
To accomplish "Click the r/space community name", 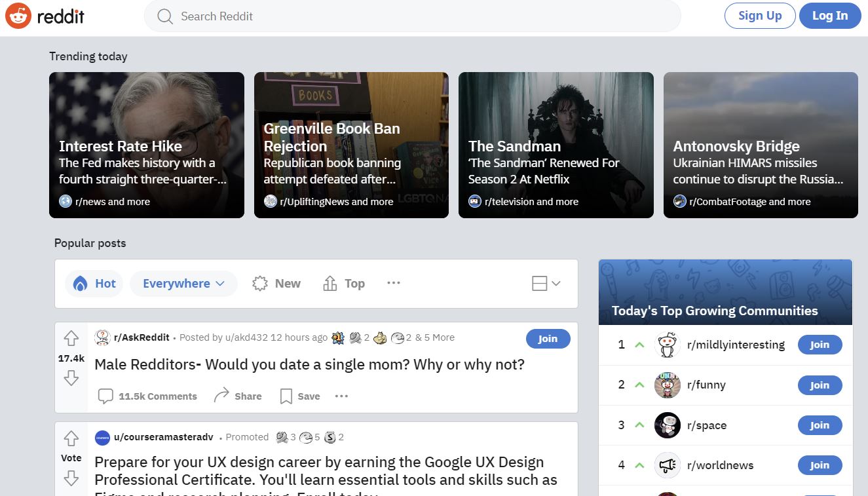I will coord(707,425).
